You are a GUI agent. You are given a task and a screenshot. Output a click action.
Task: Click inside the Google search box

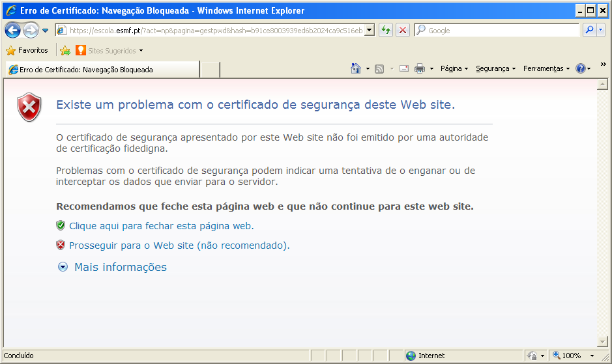point(499,31)
